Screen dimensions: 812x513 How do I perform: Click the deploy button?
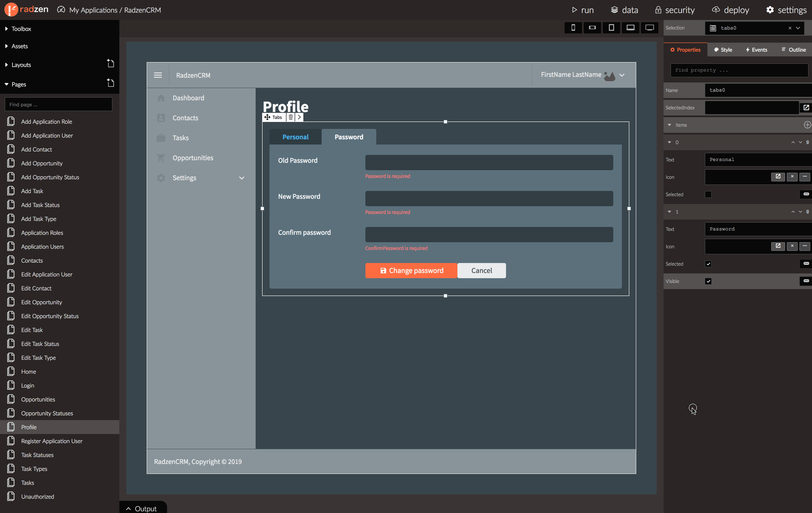(731, 10)
